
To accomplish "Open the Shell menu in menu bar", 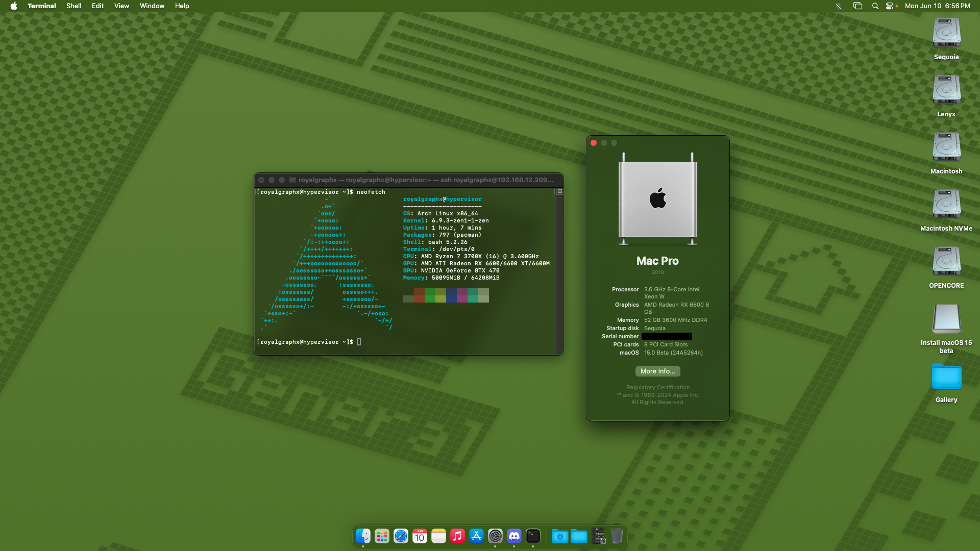I will pos(74,6).
